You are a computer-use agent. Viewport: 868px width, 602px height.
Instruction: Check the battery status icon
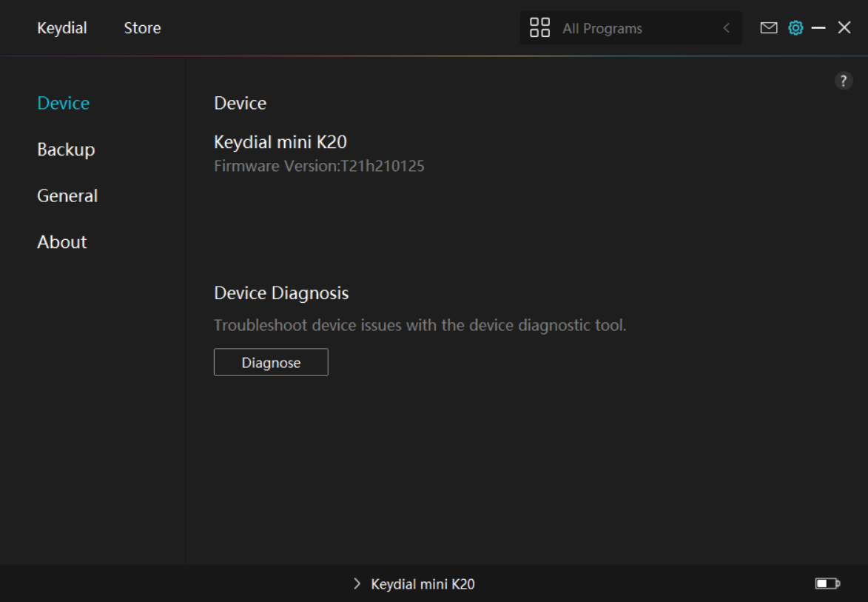point(827,584)
